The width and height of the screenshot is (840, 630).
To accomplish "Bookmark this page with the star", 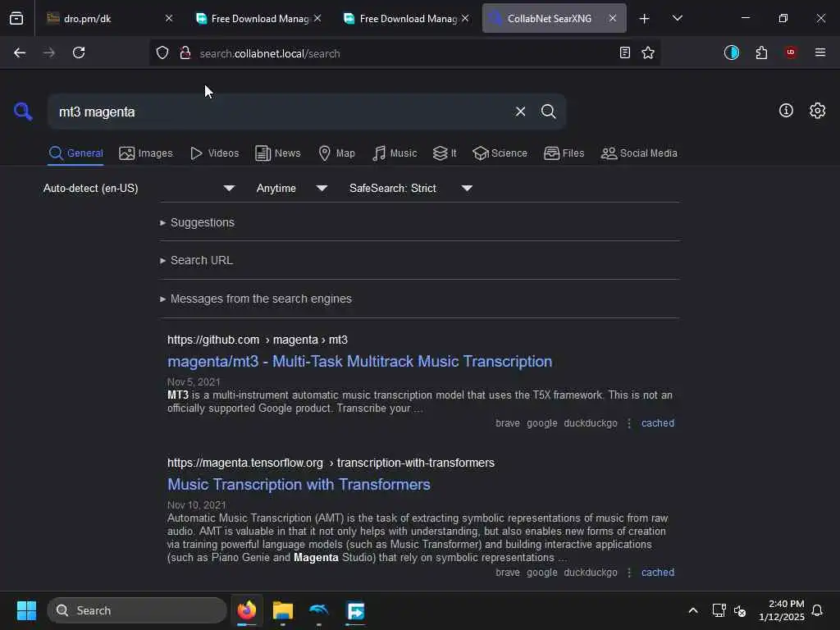I will [648, 52].
